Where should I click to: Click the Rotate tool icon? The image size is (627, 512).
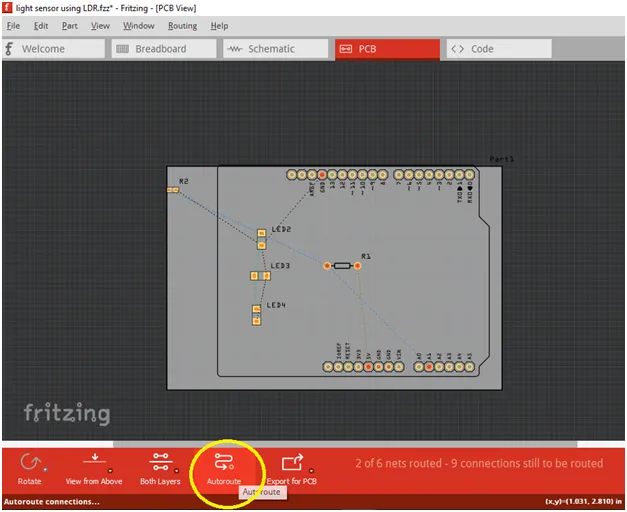pyautogui.click(x=29, y=462)
